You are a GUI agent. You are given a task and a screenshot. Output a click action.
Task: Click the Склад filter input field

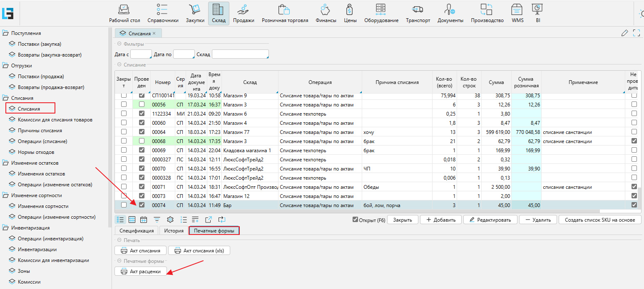[240, 54]
